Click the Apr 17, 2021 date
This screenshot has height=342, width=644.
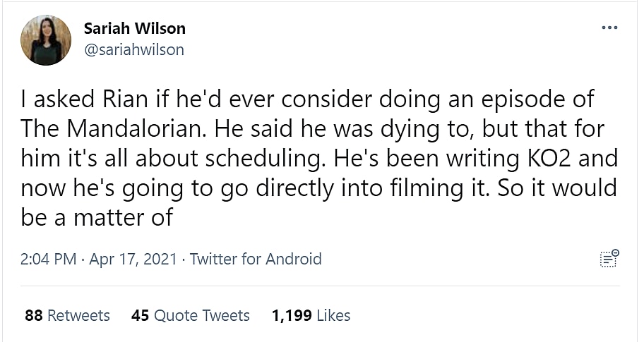tap(133, 259)
